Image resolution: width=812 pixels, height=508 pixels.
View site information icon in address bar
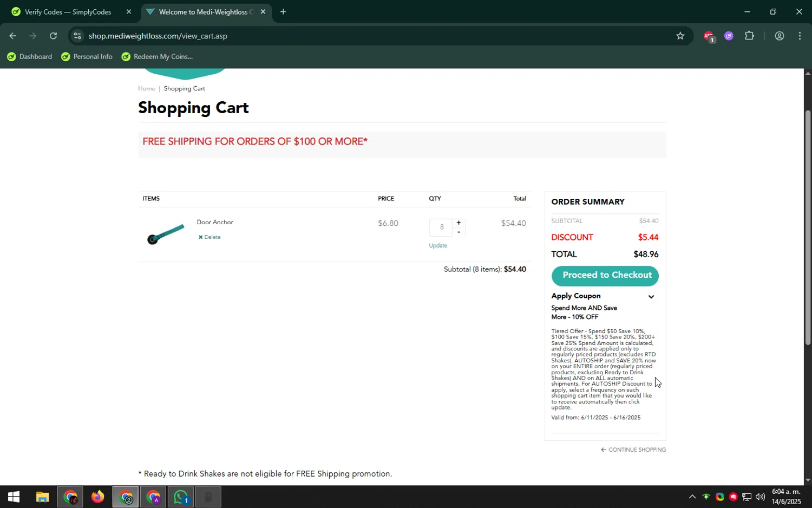(77, 36)
